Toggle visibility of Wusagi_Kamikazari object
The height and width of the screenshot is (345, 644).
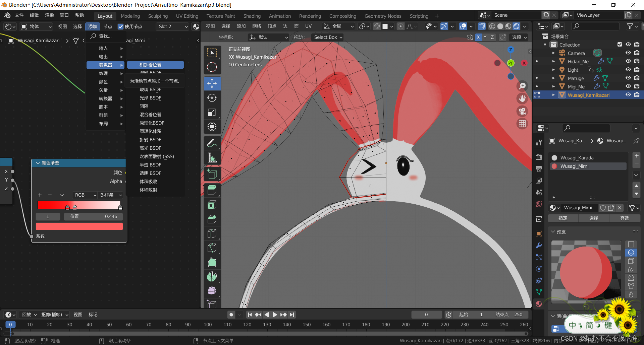click(x=628, y=95)
